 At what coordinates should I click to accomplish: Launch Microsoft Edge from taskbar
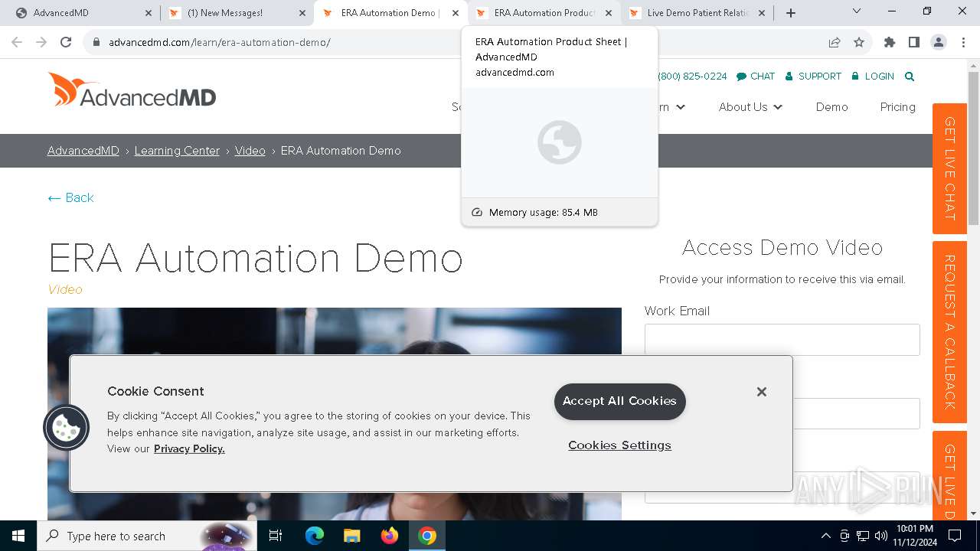[315, 536]
